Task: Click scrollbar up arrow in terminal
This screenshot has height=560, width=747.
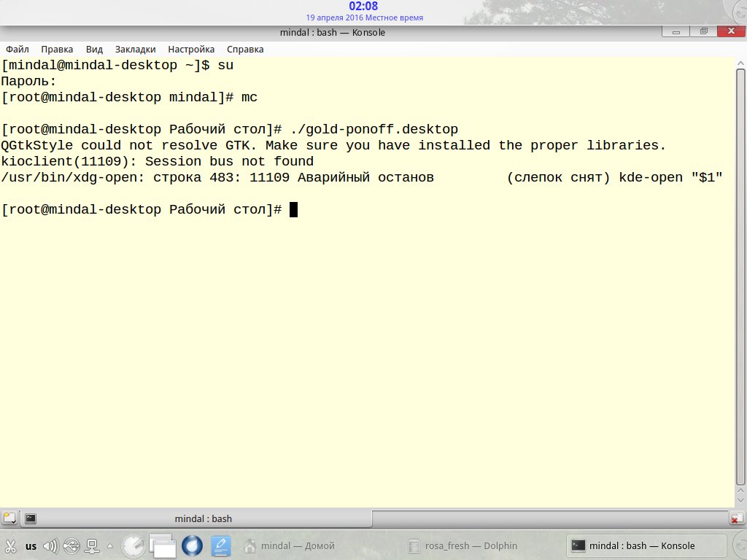Action: point(740,63)
